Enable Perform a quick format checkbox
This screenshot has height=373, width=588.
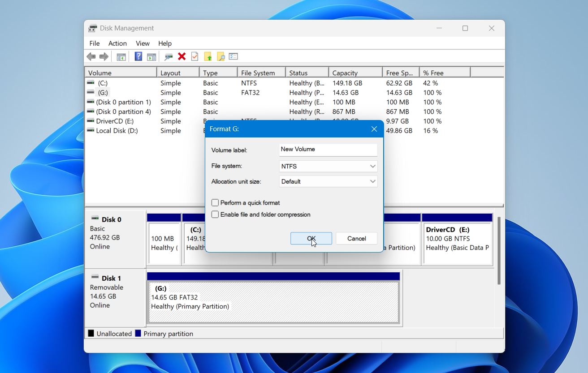pyautogui.click(x=215, y=203)
